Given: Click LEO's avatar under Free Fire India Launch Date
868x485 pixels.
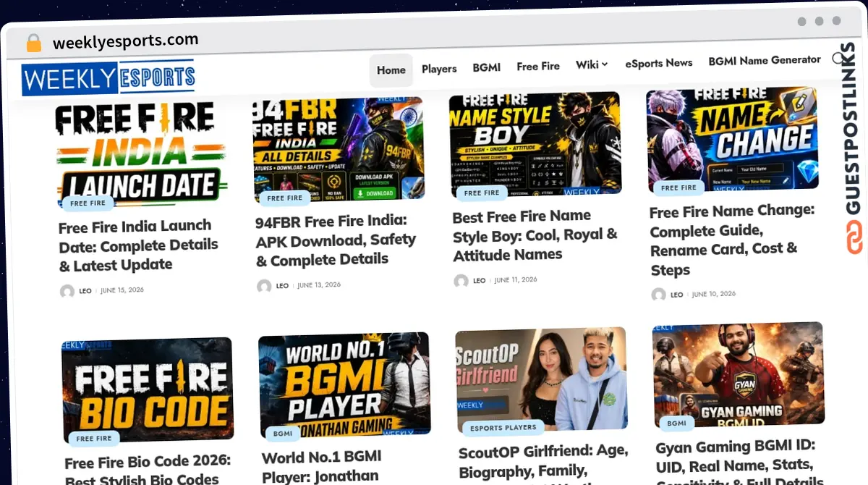Looking at the screenshot, I should 67,292.
